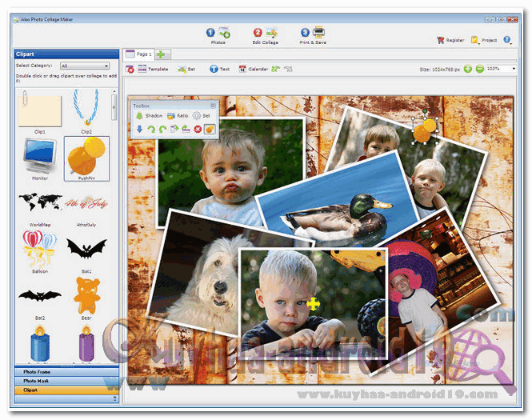Click the clipart list scrollbar thumb
The width and height of the screenshot is (532, 420).
(x=114, y=107)
